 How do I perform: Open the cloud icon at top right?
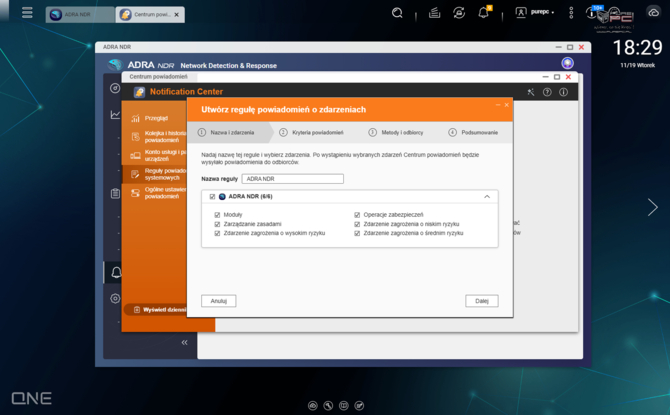(653, 13)
